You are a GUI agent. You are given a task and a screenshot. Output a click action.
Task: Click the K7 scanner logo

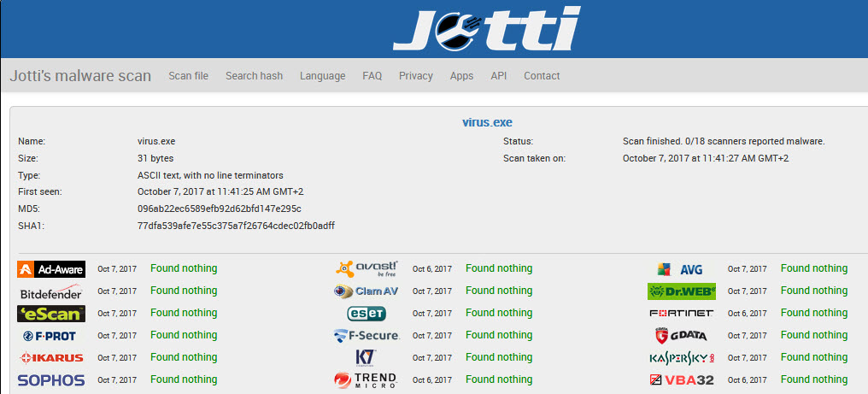coord(367,357)
